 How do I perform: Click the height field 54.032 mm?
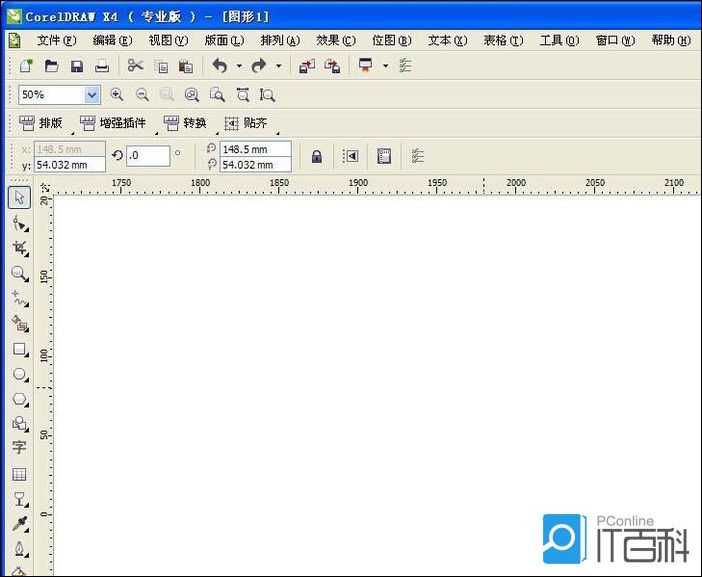click(x=256, y=165)
